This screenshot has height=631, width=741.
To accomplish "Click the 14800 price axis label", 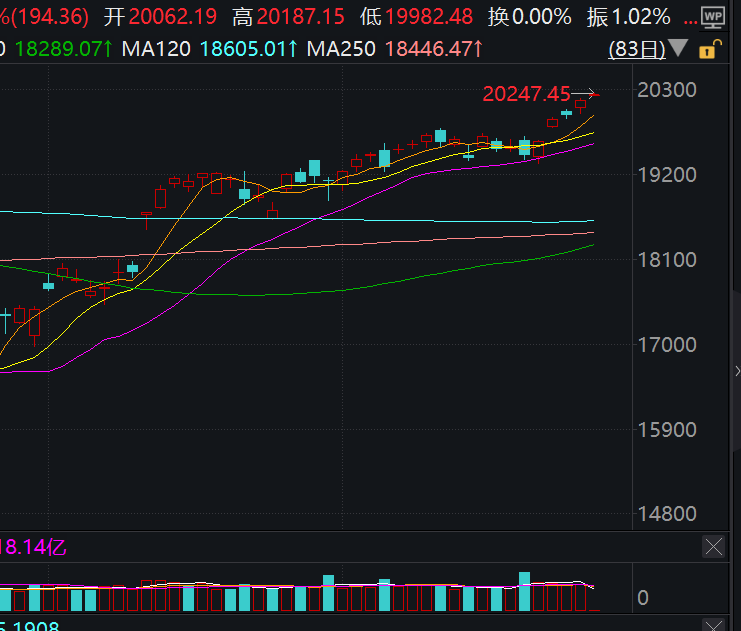I will point(667,514).
